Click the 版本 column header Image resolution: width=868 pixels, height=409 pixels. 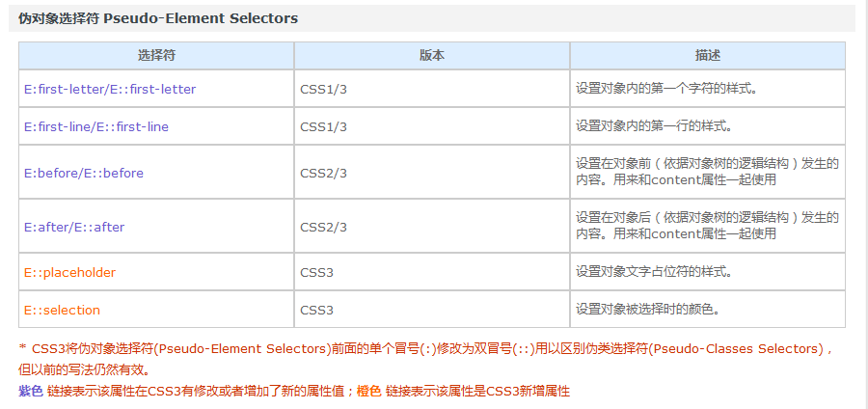point(432,56)
